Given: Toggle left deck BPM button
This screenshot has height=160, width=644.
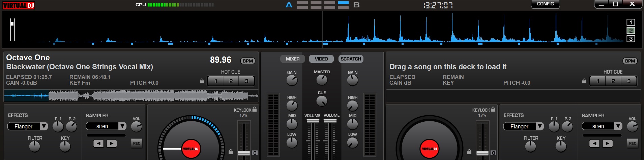Looking at the screenshot, I should coord(248,61).
